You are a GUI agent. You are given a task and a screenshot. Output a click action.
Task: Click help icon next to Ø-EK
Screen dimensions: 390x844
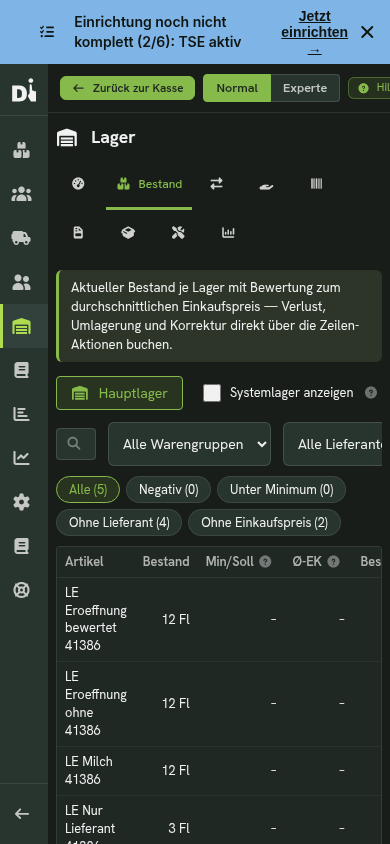[334, 562]
